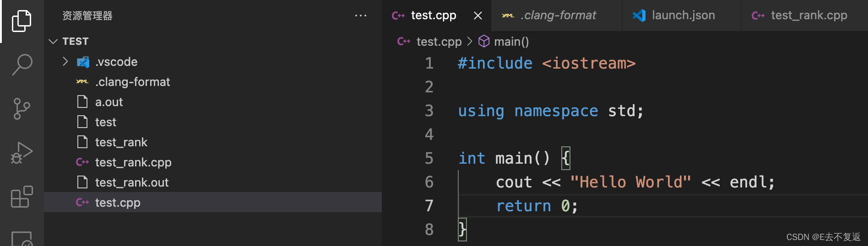
Task: Click the endl identifier on line 6
Action: tap(748, 182)
